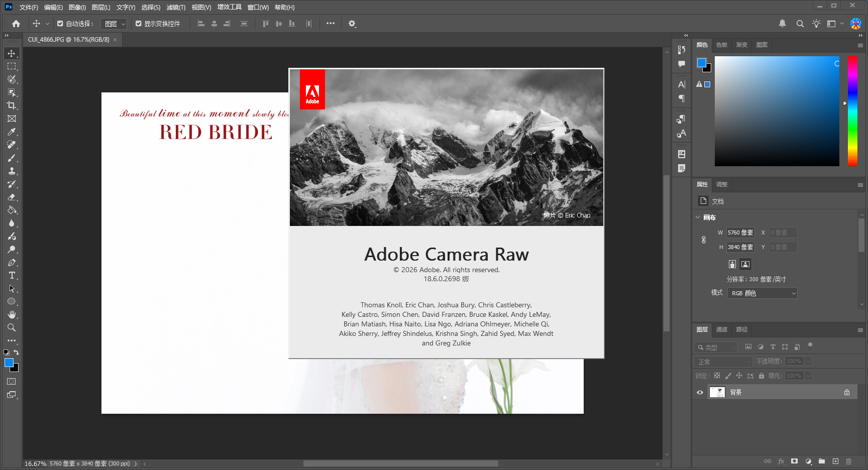Screen dimensions: 868x470
Task: Select the Eraser tool
Action: (12, 197)
